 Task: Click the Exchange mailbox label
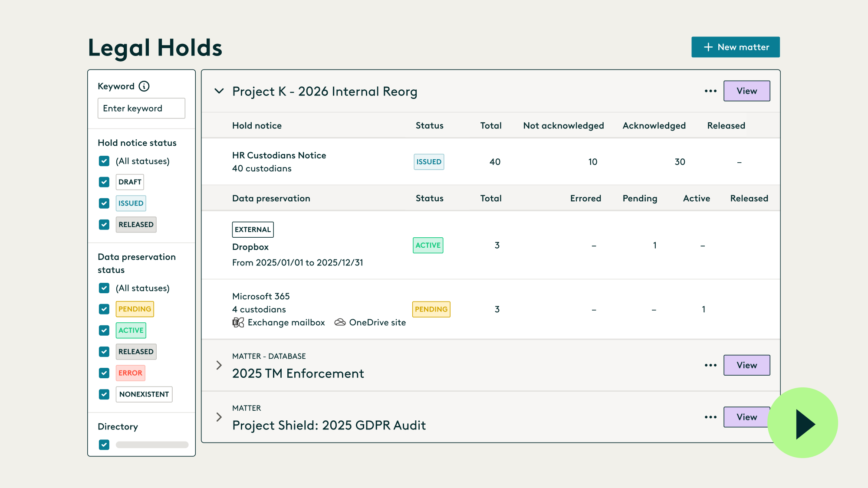pos(286,322)
